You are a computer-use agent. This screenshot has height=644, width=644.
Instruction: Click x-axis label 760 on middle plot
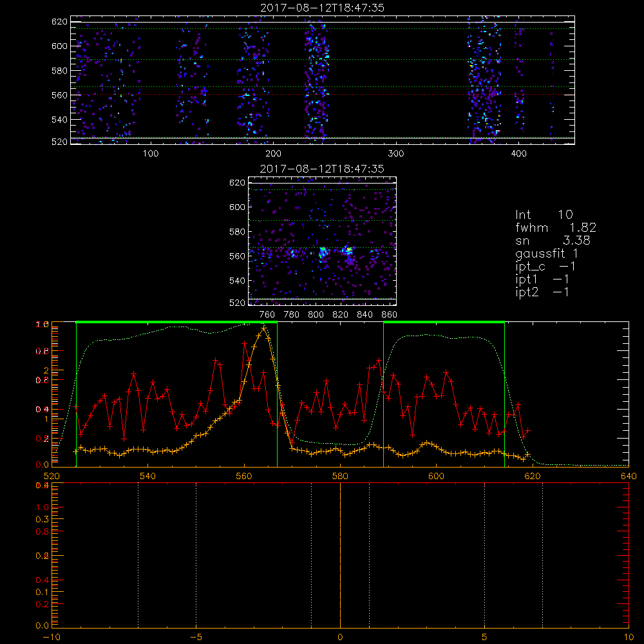pos(267,315)
